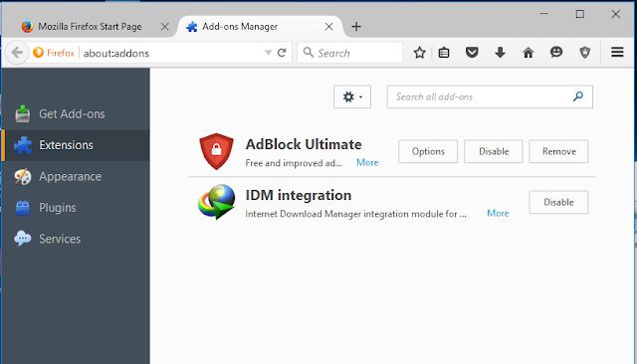Minimize the Firefox window
637x364 pixels.
pos(543,14)
